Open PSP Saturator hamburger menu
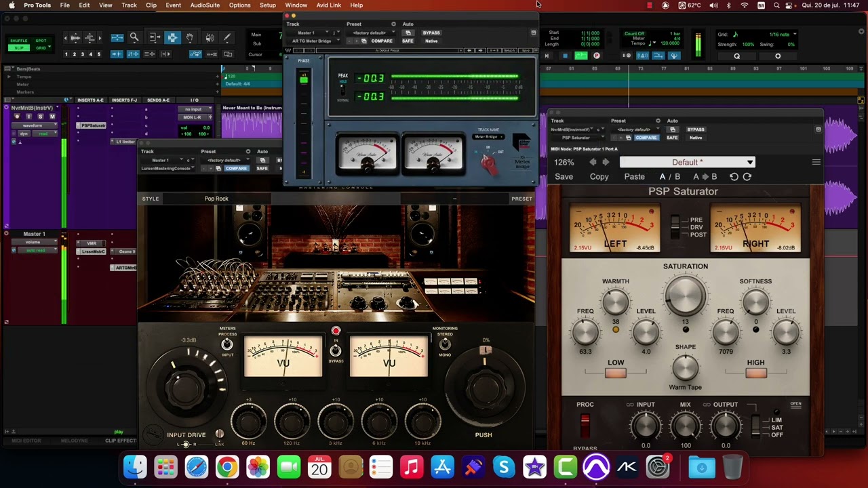This screenshot has height=488, width=868. click(x=816, y=162)
